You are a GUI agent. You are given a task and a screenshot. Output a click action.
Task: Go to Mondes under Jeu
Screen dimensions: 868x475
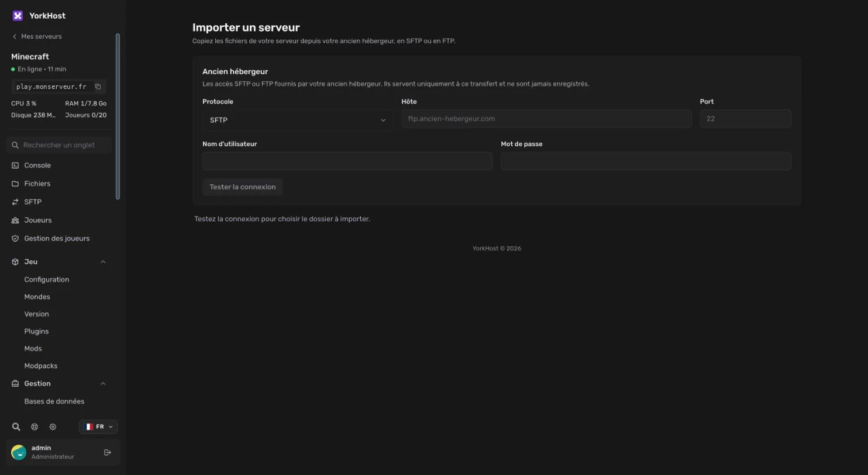[x=37, y=297]
